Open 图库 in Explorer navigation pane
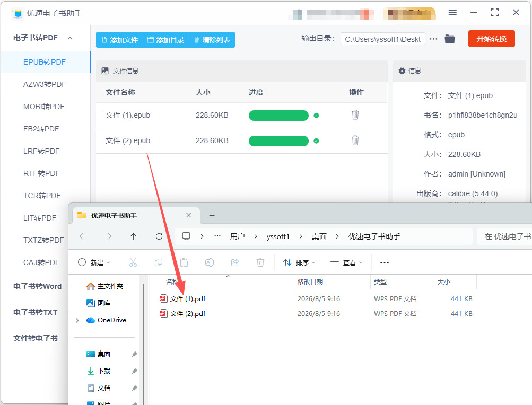 point(99,303)
